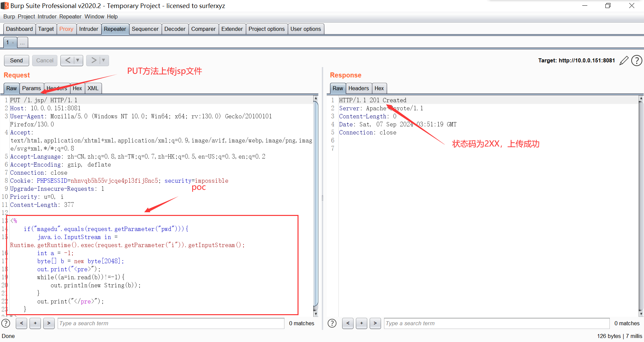Switch to the Comparer tab

(203, 29)
